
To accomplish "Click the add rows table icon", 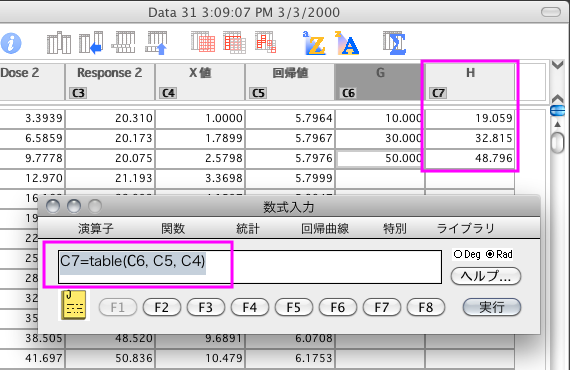I will [x=124, y=43].
